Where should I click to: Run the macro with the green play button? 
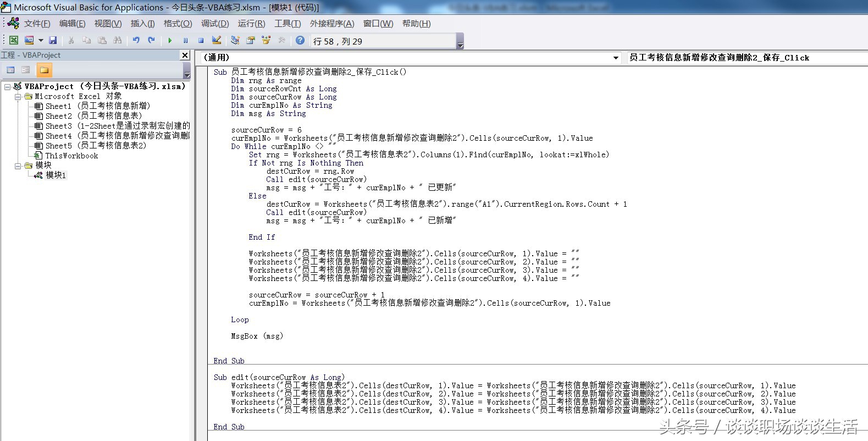(170, 40)
